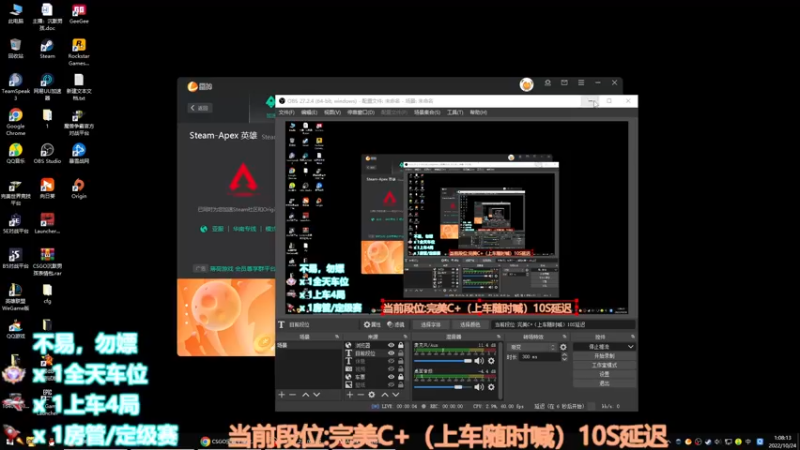Click 退出 exit button in OBS controls
The image size is (800, 450).
coord(605,383)
